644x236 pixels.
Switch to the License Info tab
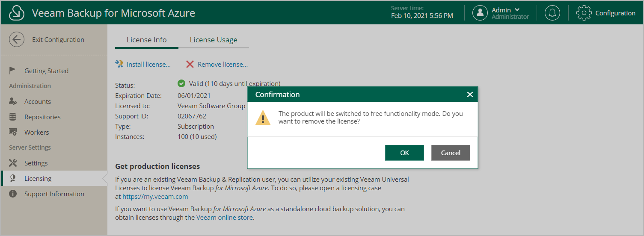coord(147,40)
